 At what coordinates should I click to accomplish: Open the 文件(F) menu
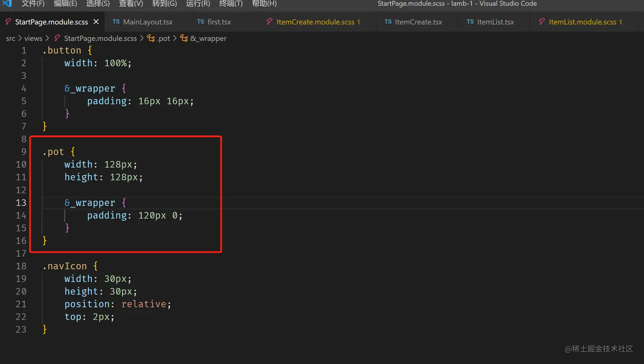(x=33, y=4)
